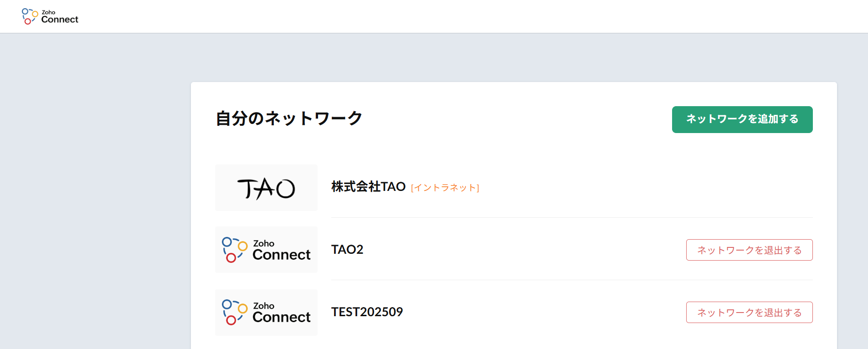This screenshot has height=349, width=868.
Task: Click Zoho text in the TAO2 row logo
Action: click(264, 243)
